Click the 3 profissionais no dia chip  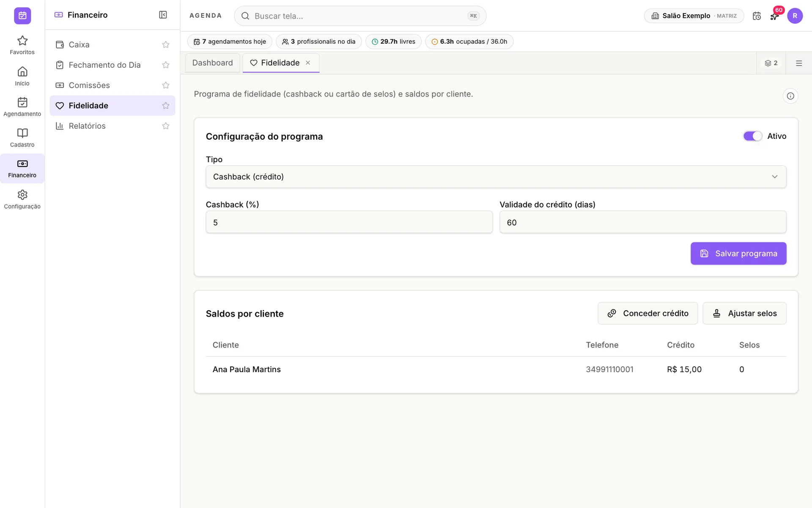(318, 41)
